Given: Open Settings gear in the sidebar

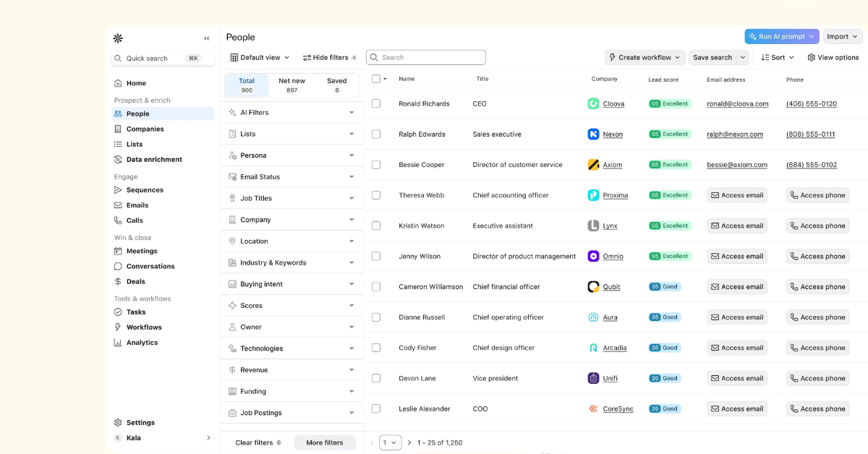Looking at the screenshot, I should pos(119,423).
